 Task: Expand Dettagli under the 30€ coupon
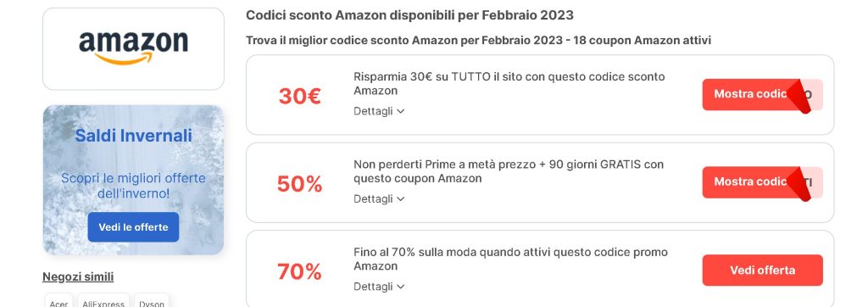[x=379, y=111]
